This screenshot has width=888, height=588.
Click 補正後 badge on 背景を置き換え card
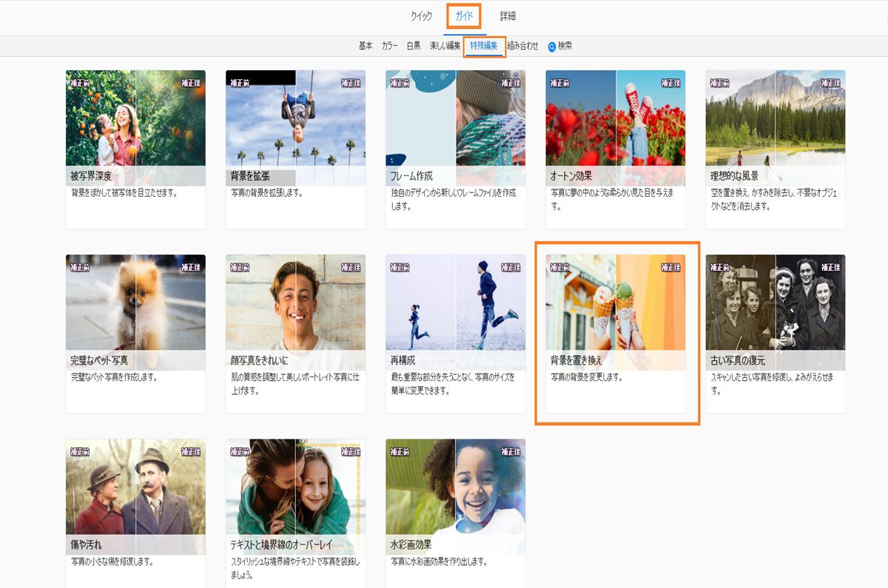pos(671,267)
